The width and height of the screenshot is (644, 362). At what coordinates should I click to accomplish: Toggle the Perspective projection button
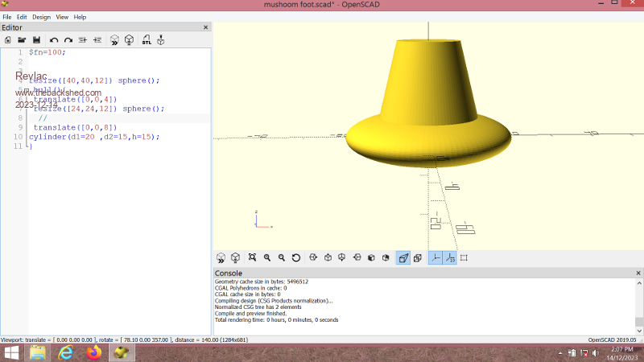[x=403, y=258]
